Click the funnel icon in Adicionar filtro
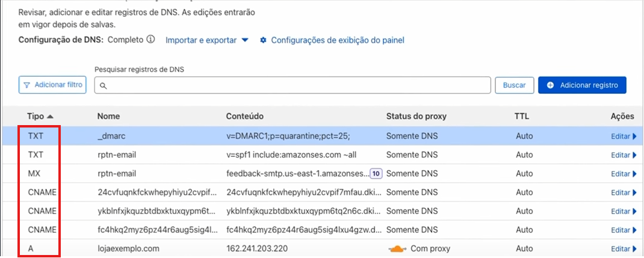This screenshot has width=644, height=258. (x=27, y=85)
